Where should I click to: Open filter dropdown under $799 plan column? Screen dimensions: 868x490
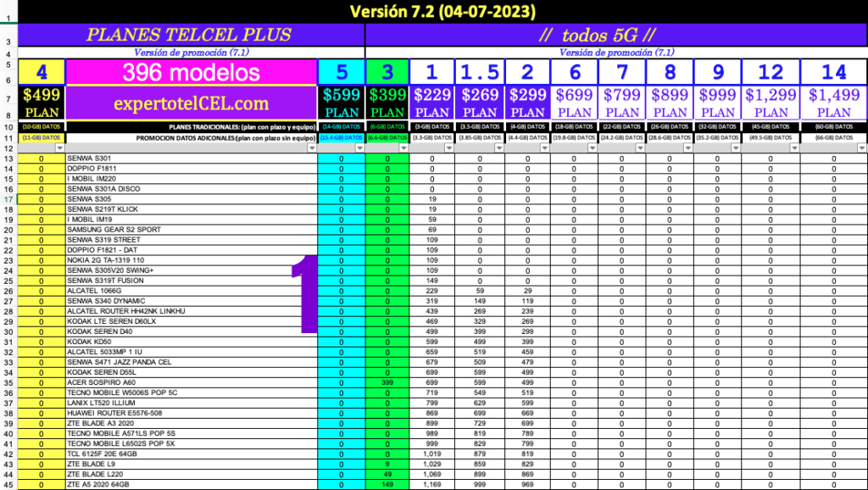[641, 148]
